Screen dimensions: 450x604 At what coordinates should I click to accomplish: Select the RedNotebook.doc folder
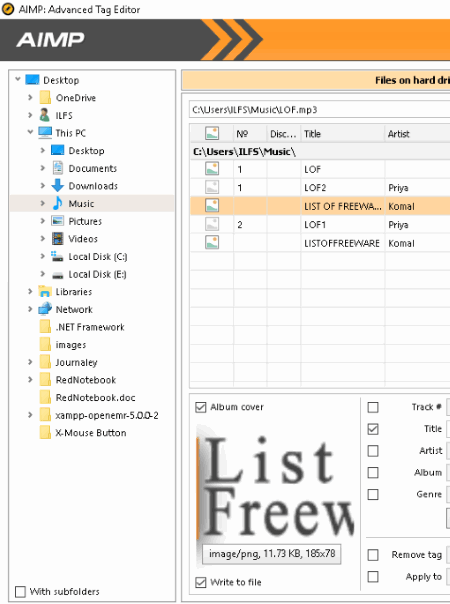pyautogui.click(x=96, y=398)
